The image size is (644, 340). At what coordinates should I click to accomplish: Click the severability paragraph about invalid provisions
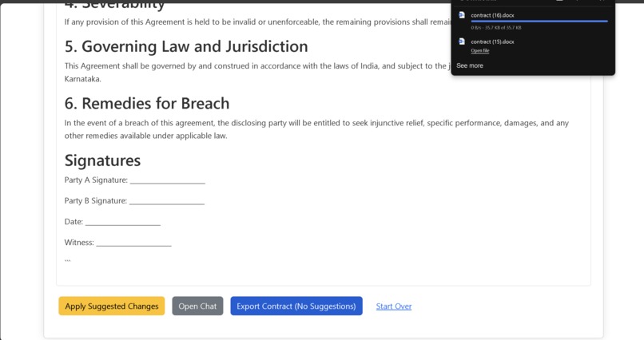coord(257,22)
